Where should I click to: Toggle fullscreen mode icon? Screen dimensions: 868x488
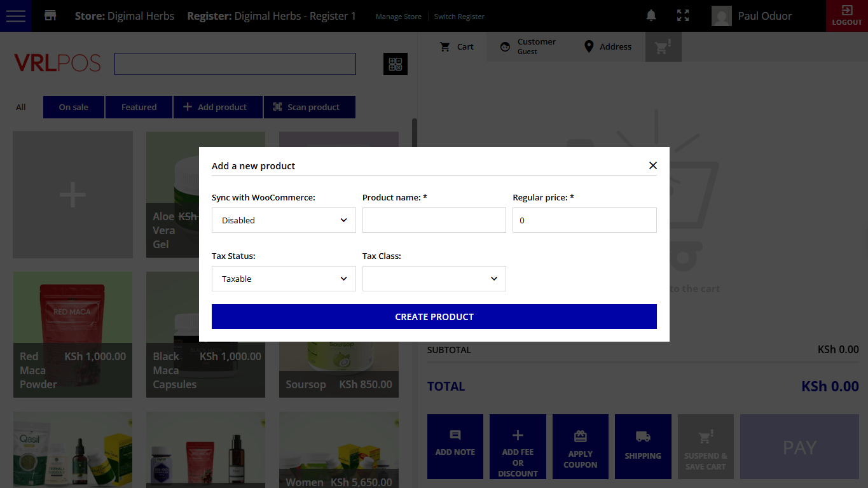click(x=683, y=16)
